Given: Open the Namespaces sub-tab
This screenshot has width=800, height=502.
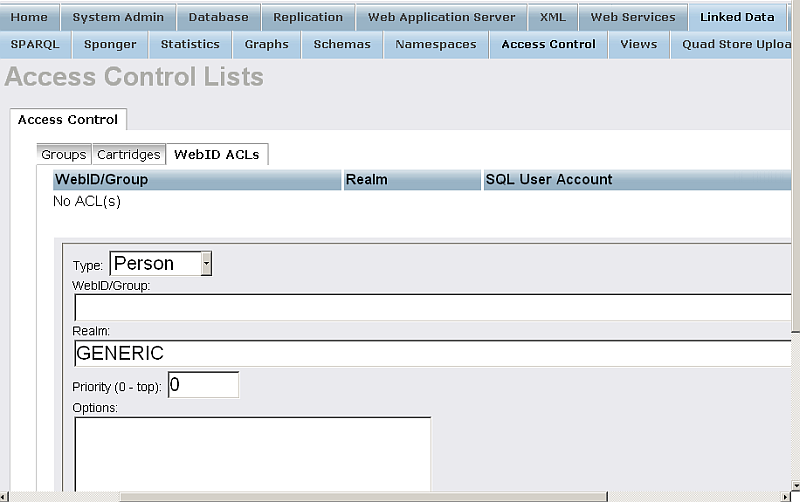Looking at the screenshot, I should pos(436,44).
